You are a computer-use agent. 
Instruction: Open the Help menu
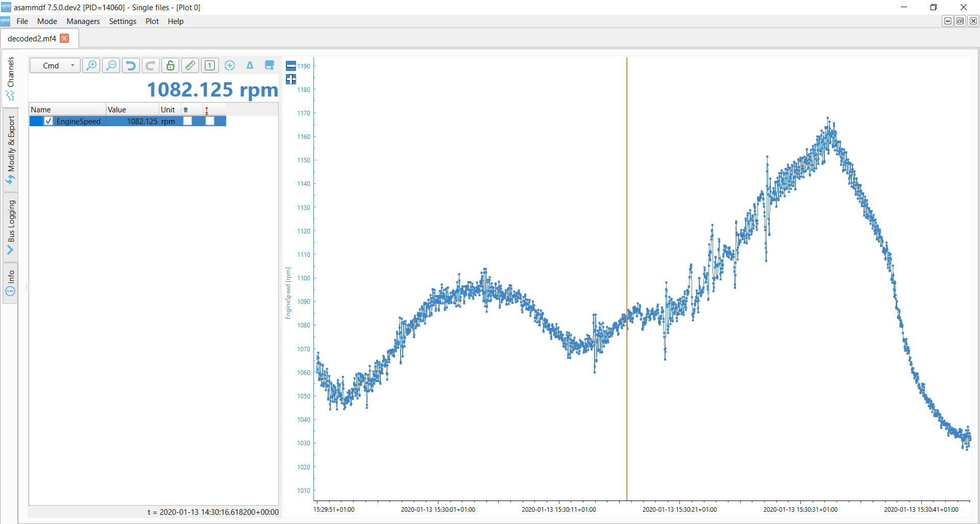click(x=176, y=21)
